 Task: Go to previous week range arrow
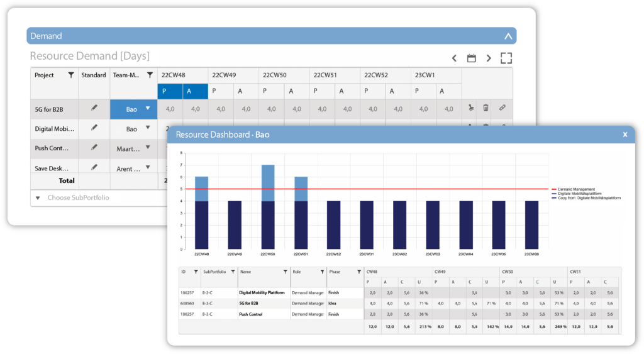(x=454, y=58)
